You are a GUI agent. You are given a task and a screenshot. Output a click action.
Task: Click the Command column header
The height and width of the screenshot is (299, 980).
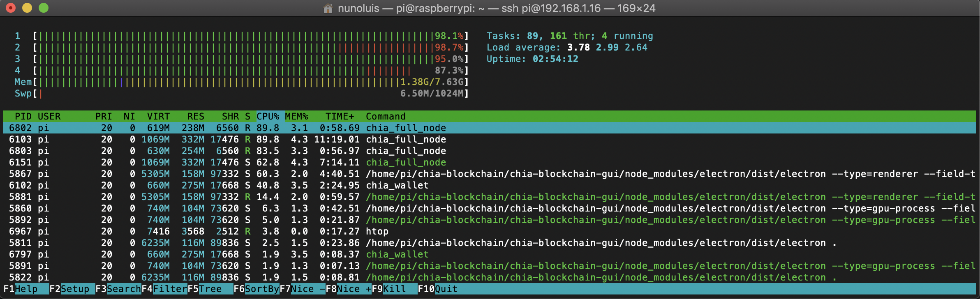pyautogui.click(x=386, y=116)
